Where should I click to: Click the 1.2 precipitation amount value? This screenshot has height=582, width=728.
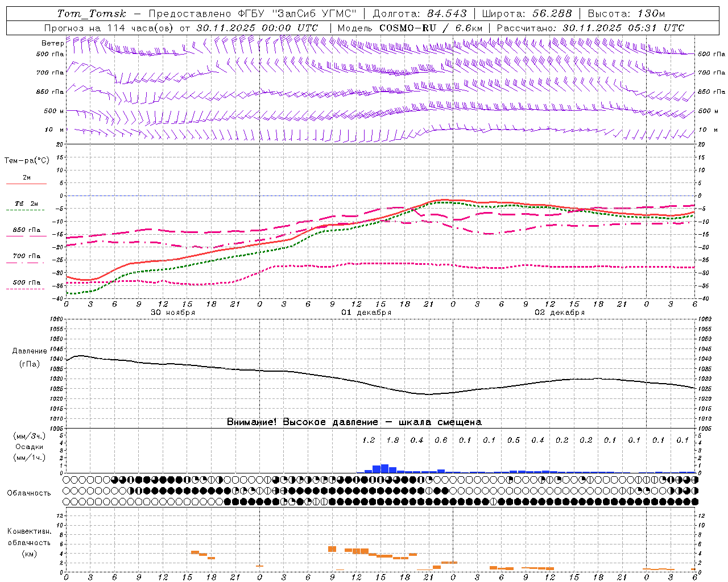[x=369, y=440]
